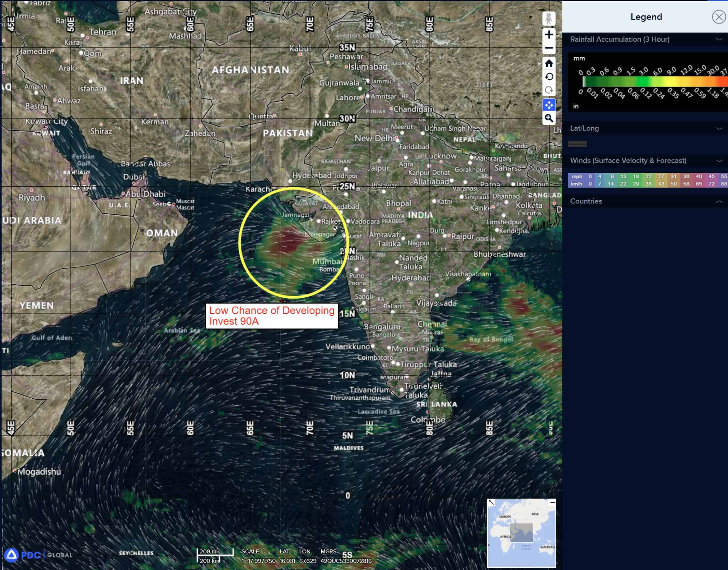This screenshot has height=570, width=728.
Task: Click the overview map corner arrow
Action: (491, 502)
